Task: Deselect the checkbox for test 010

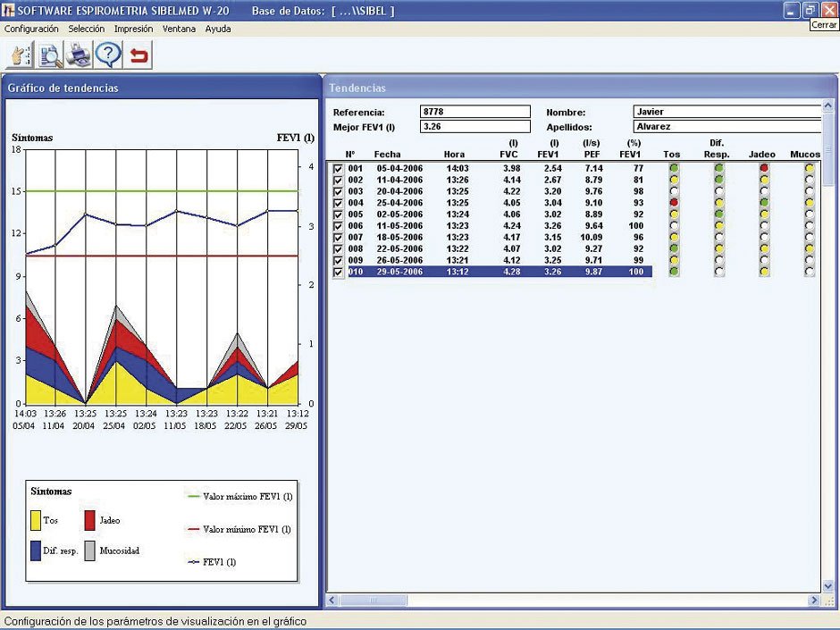Action: [x=337, y=272]
